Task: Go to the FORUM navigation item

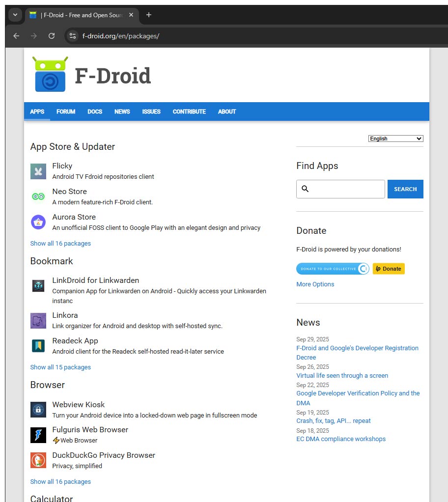Action: point(66,112)
